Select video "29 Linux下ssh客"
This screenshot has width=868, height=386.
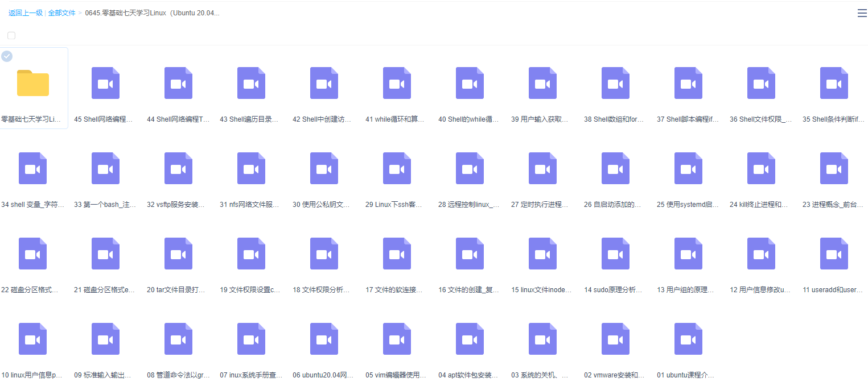click(x=397, y=168)
